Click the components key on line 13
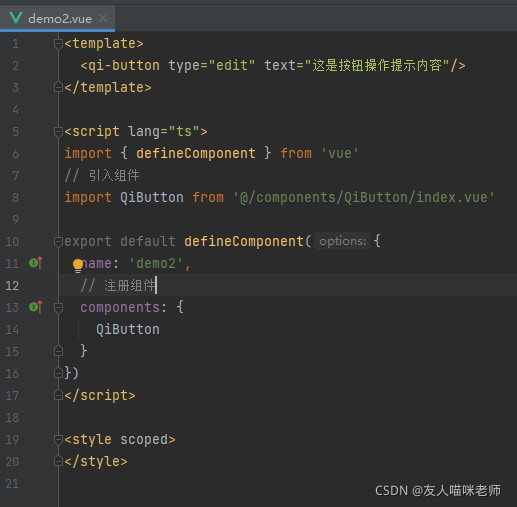This screenshot has width=517, height=507. point(120,308)
